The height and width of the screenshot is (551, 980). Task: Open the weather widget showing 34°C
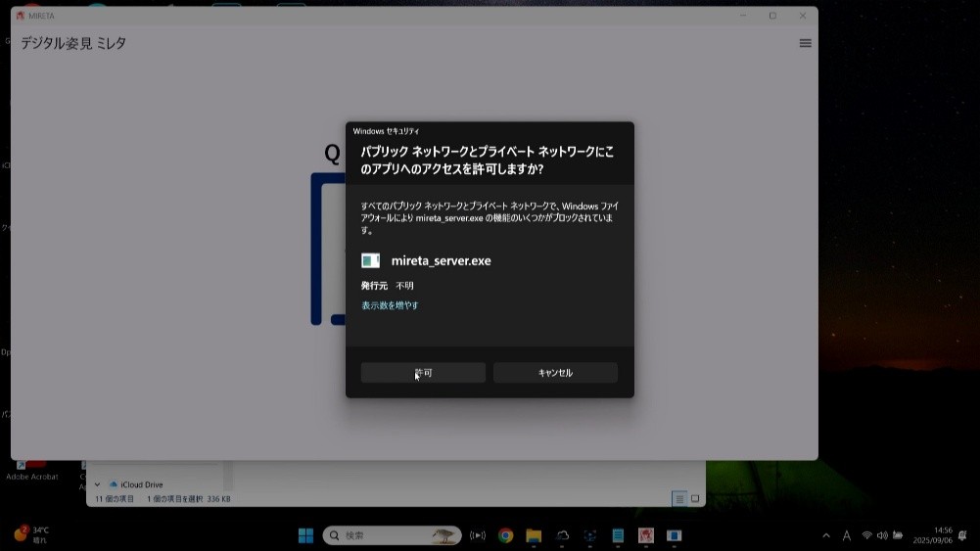click(31, 534)
